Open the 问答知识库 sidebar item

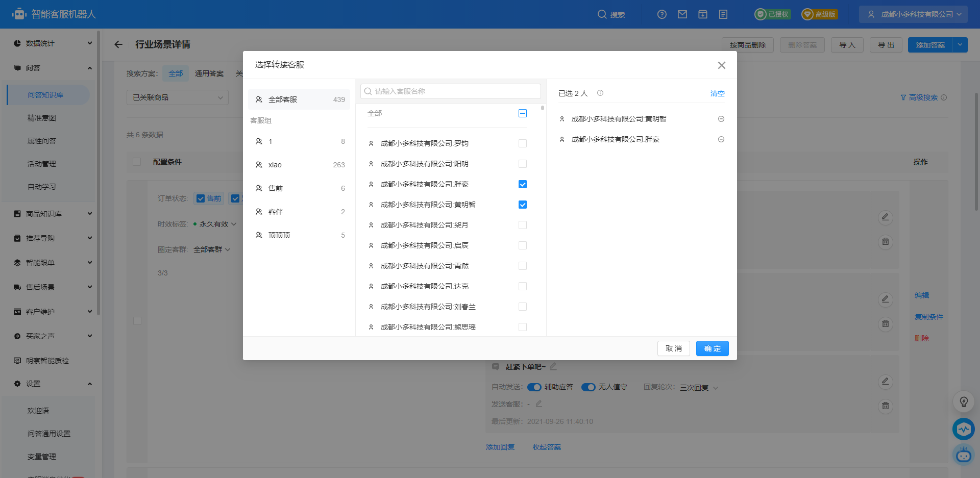click(48, 95)
